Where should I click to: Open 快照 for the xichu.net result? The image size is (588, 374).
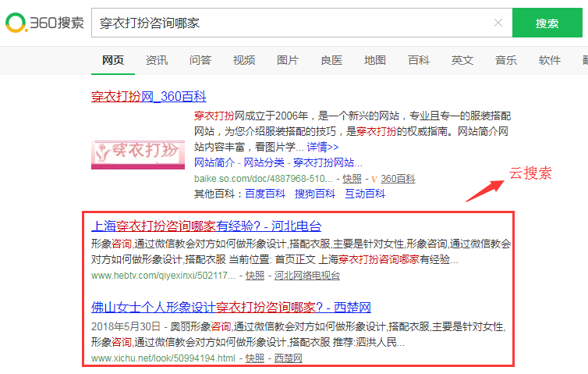tap(255, 358)
